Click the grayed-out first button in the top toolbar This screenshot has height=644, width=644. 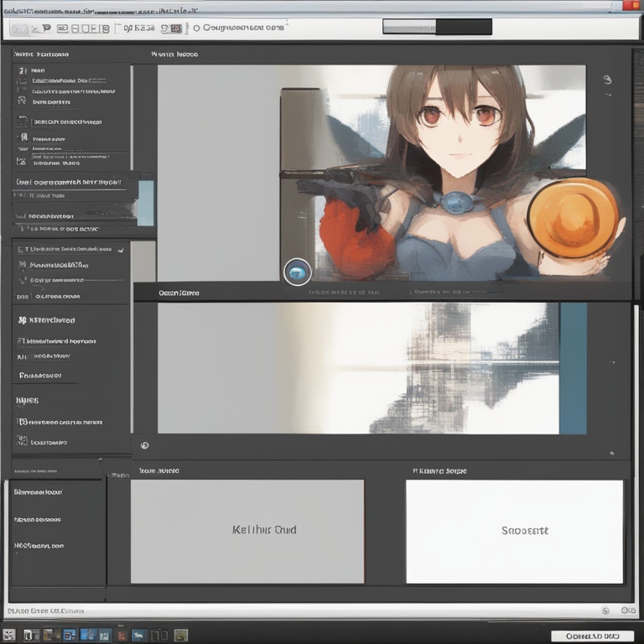pyautogui.click(x=20, y=29)
